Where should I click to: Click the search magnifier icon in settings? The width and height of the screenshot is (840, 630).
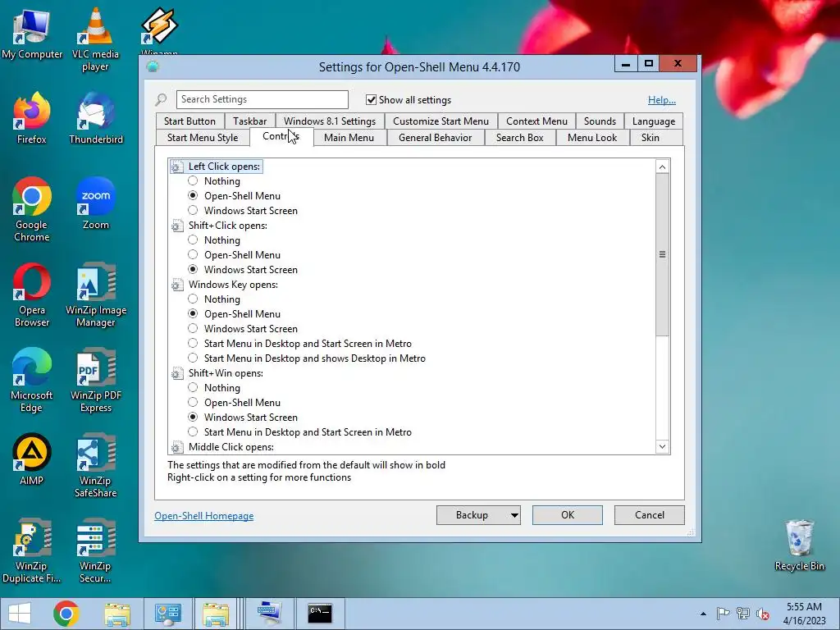(x=161, y=99)
